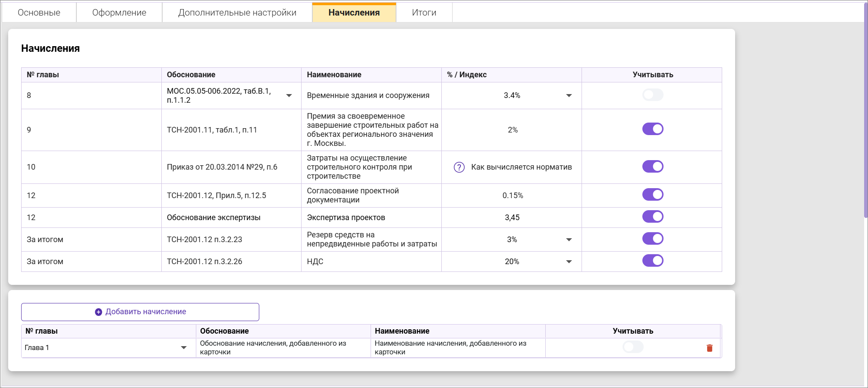Click the red trash delete icon

[x=709, y=348]
